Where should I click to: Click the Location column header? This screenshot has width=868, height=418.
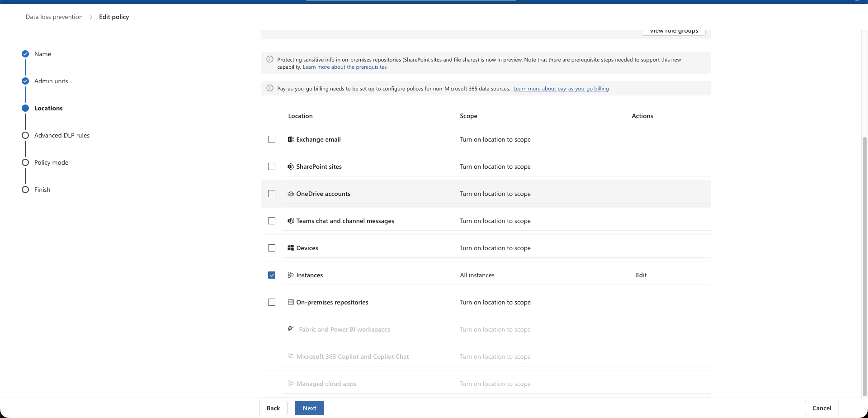[x=300, y=116]
